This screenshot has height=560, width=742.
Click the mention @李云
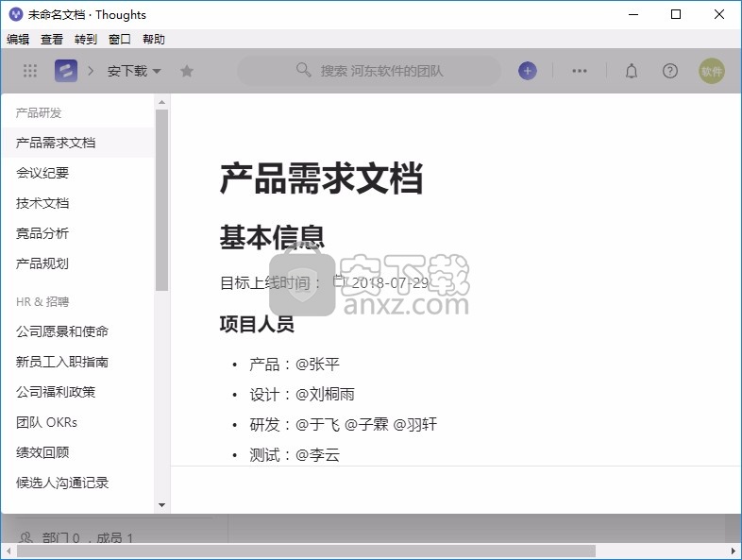click(317, 455)
